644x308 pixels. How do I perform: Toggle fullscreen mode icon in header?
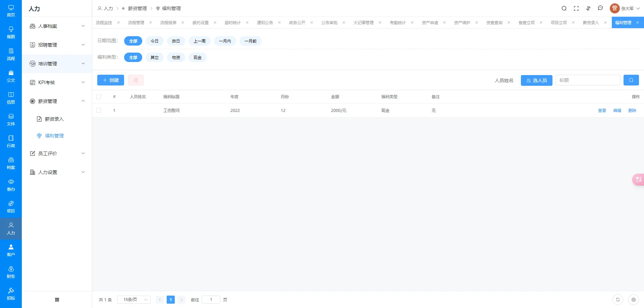(x=576, y=8)
